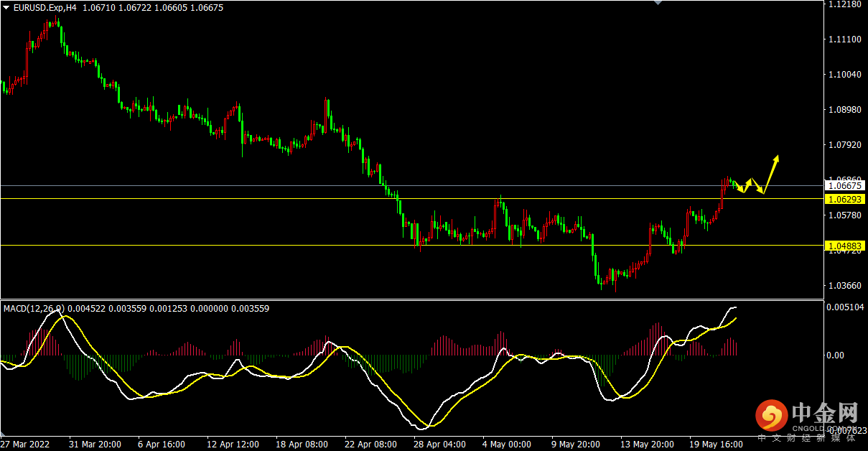The image size is (868, 451).
Task: Select the yellow level label 1.06293
Action: coord(846,198)
